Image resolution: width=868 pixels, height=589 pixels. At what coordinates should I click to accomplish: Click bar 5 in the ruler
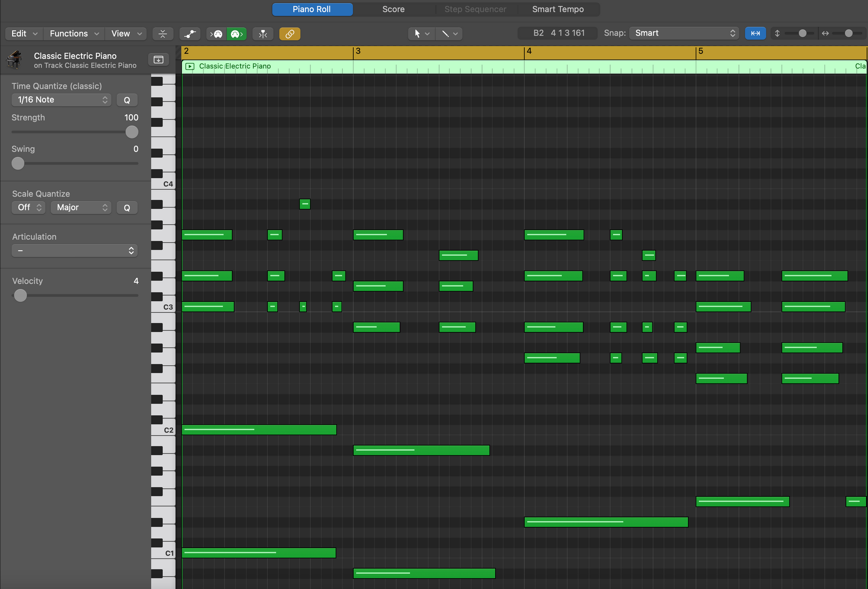[x=700, y=51]
